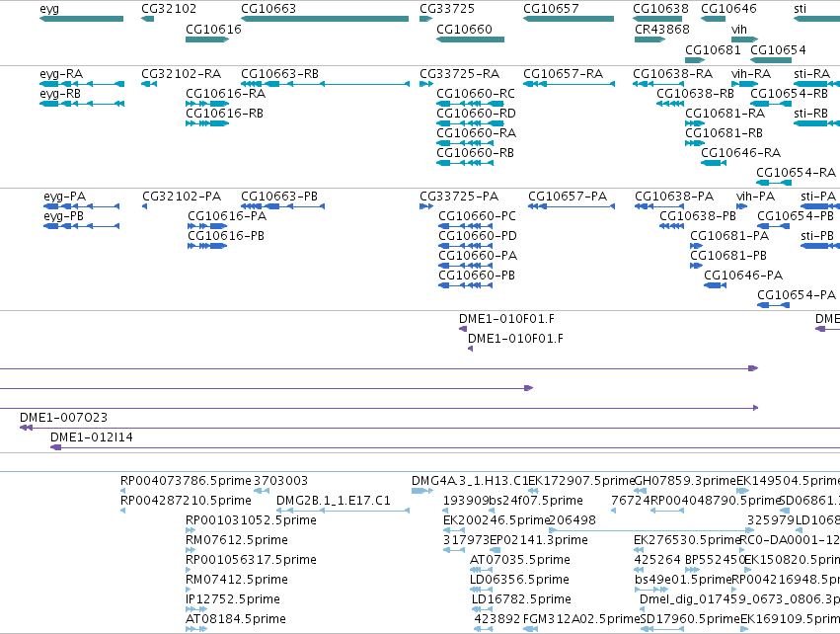Select the CG10654-RB transcript
840x634 pixels.
pos(770,104)
